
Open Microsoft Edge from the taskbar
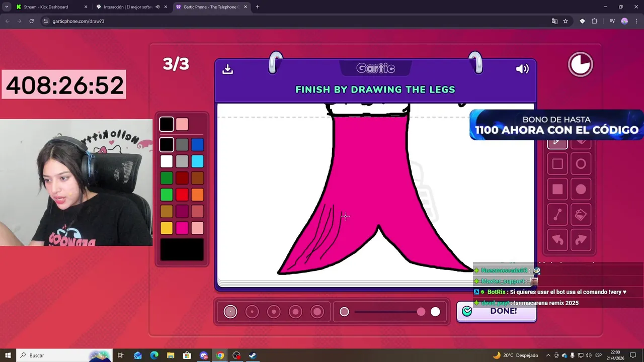point(154,355)
